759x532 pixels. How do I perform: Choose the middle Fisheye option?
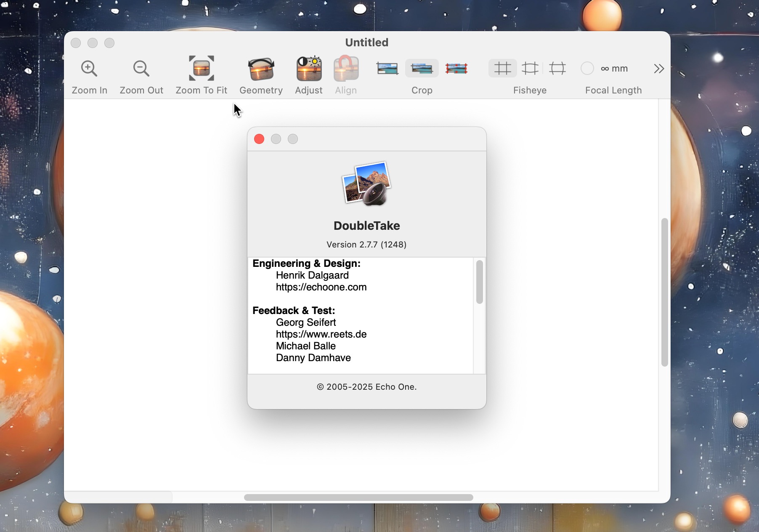530,68
